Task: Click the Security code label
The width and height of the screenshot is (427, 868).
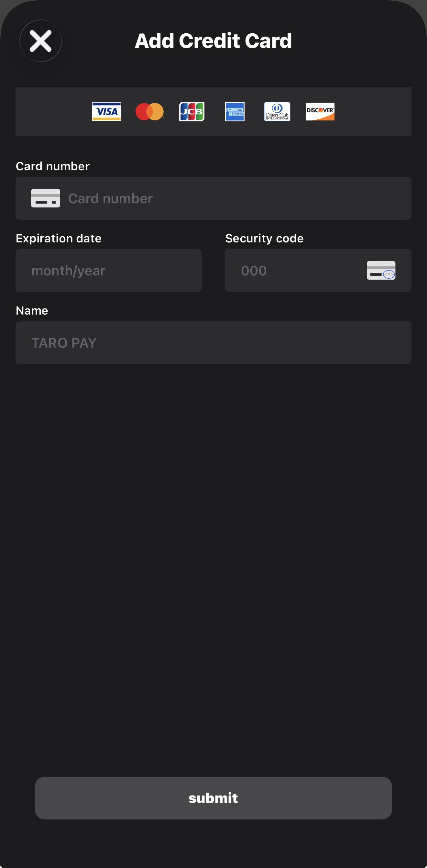Action: [x=264, y=238]
